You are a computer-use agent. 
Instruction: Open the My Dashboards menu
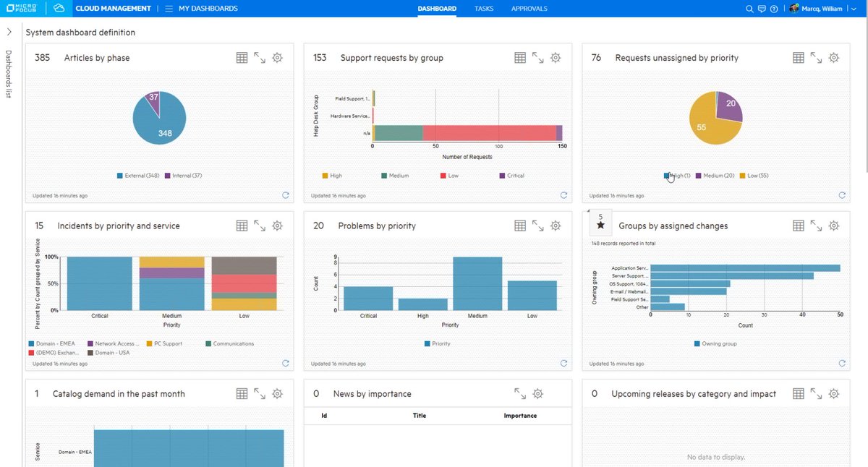[x=208, y=9]
